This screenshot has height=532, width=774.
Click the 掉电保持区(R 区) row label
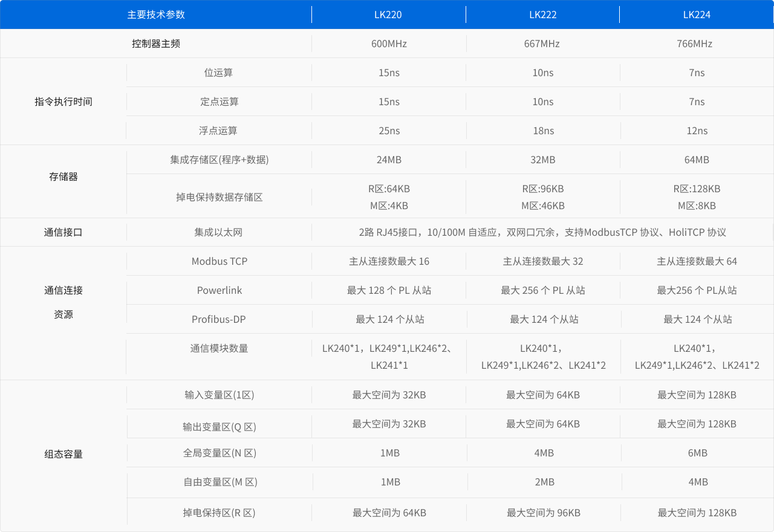point(219,513)
